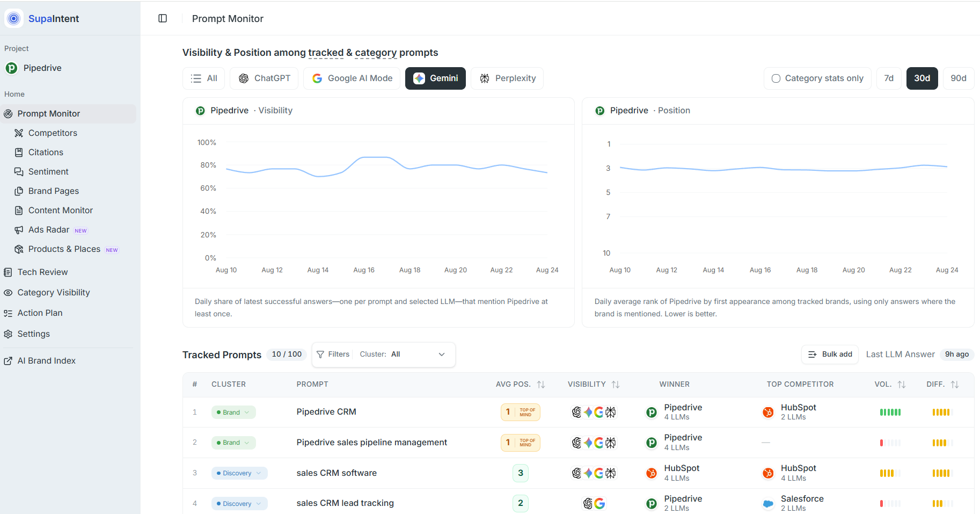Click Pipedrive logo in Visibility chart header
980x514 pixels.
coord(200,111)
